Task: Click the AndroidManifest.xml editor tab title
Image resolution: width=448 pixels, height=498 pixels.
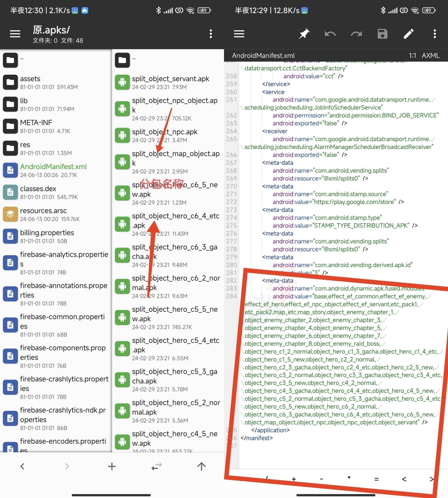Action: coord(263,55)
